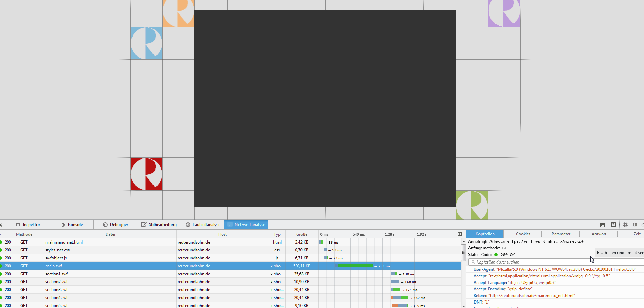The width and height of the screenshot is (644, 308).
Task: Click the User-Agent header line
Action: [555, 269]
